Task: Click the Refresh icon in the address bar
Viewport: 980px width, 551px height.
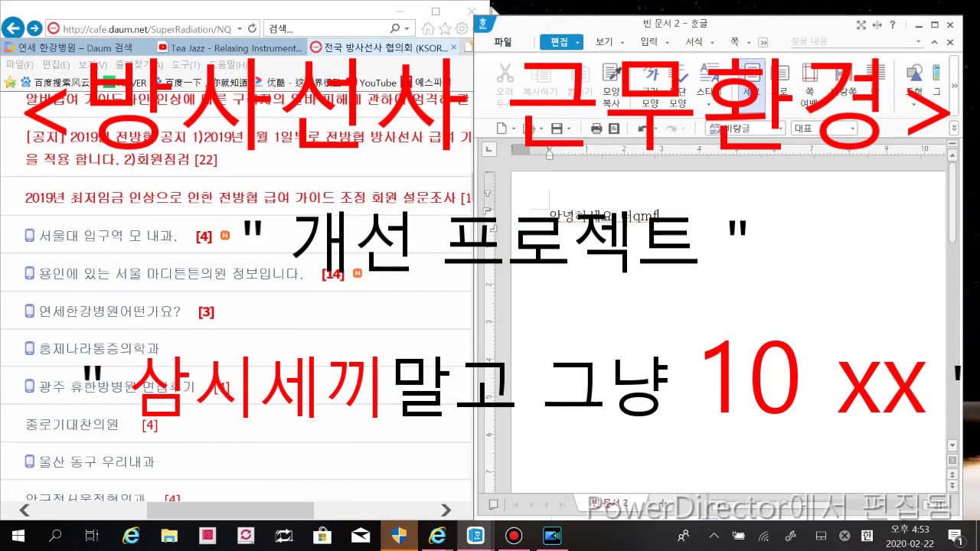Action: [252, 28]
